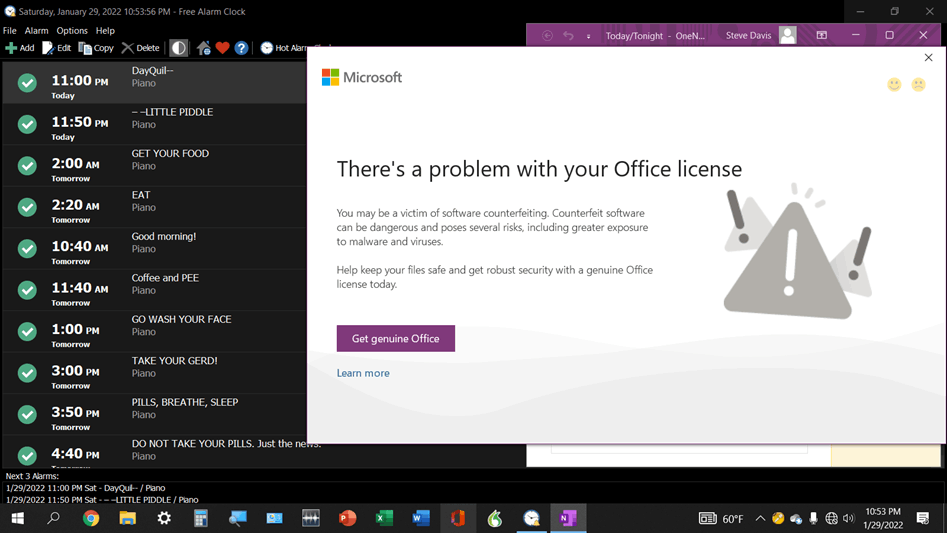
Task: Disable the 1:00 PM GO WASH YOUR FACE alarm
Action: click(x=27, y=331)
